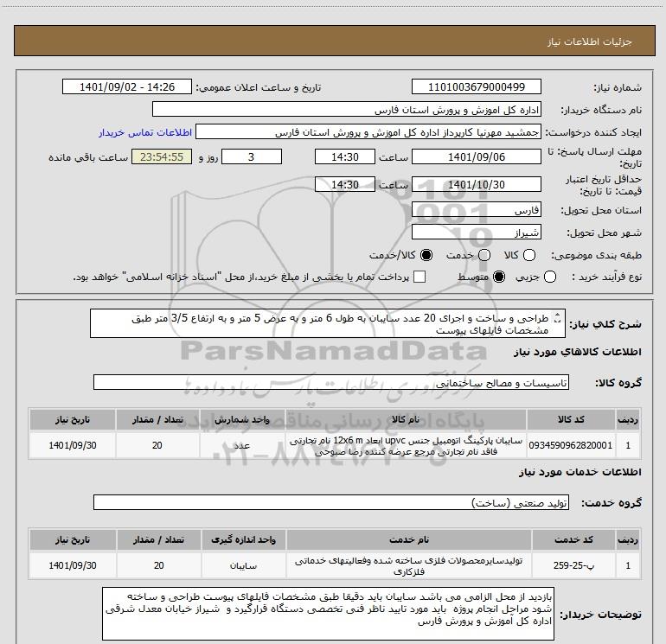Viewport: 666px width, 644px height.
Task: Click the request creator field
Action: coord(368,131)
